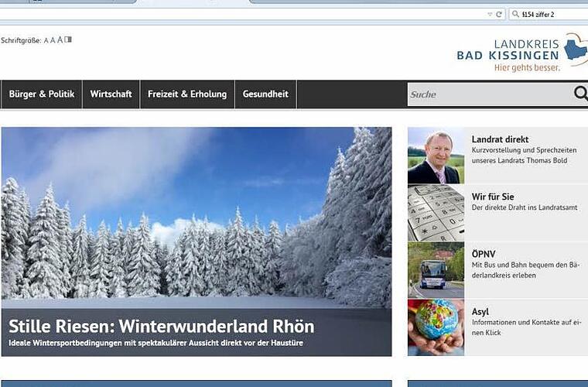Reload the page with the refresh icon

(x=499, y=14)
